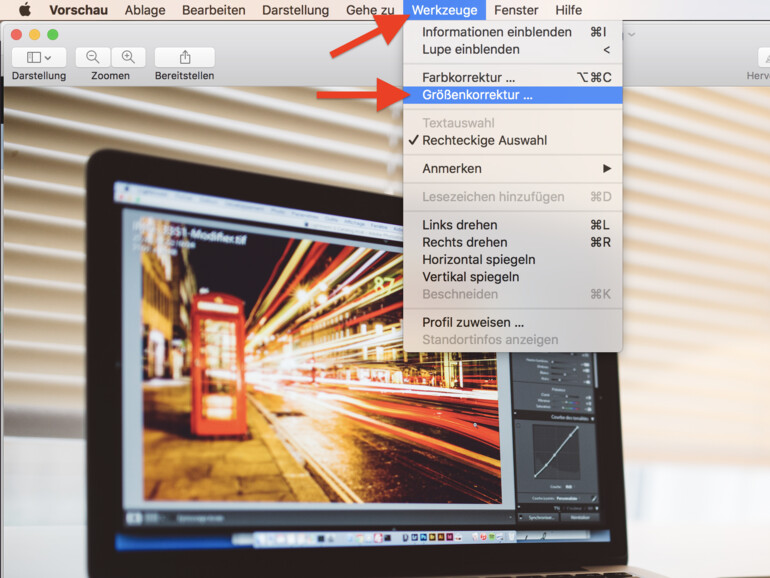Open Farbkorrektur dialog

(x=513, y=77)
